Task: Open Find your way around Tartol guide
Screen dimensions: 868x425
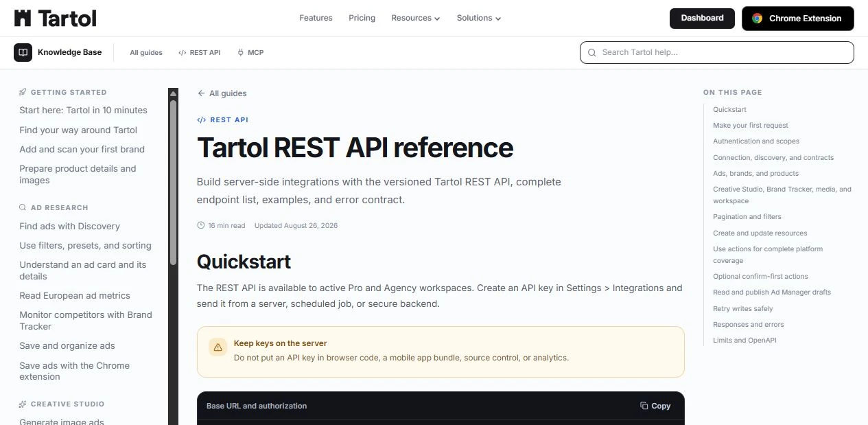Action: [x=78, y=130]
